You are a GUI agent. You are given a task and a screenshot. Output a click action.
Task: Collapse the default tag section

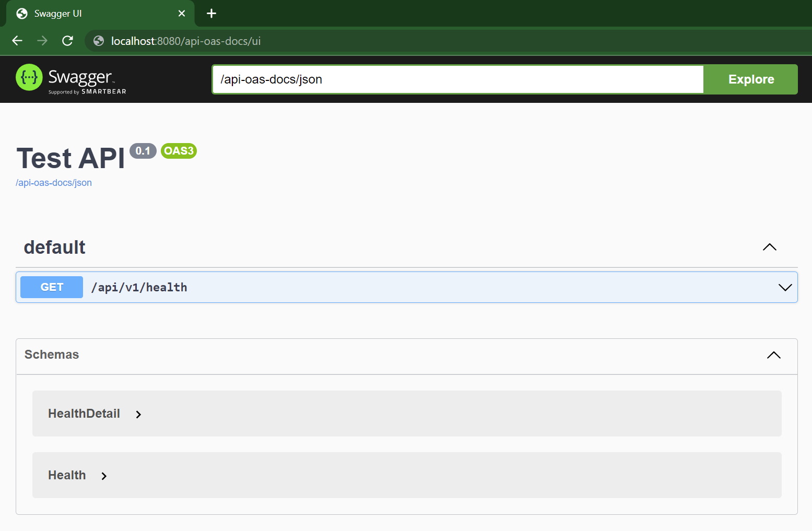(770, 247)
